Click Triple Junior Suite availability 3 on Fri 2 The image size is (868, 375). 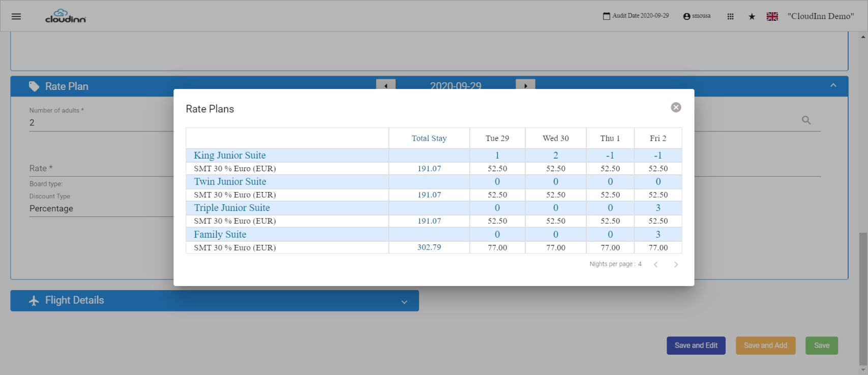click(658, 208)
